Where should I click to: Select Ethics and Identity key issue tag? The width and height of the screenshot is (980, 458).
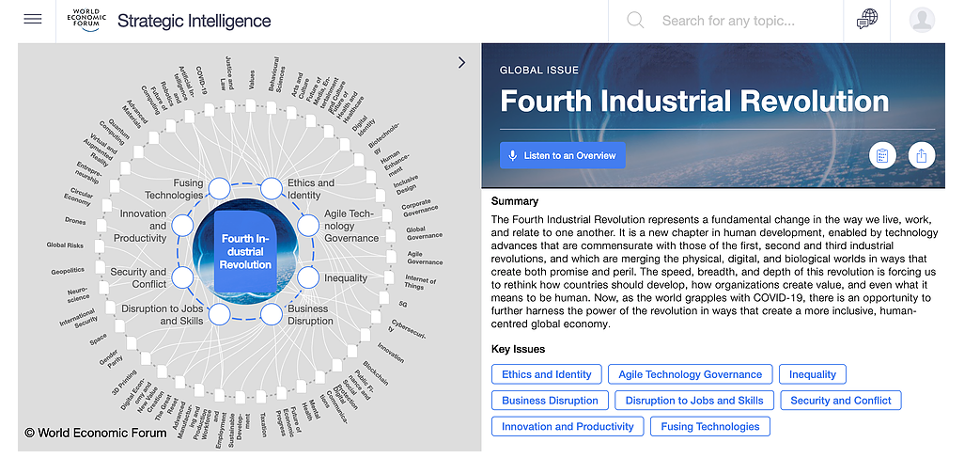(546, 375)
